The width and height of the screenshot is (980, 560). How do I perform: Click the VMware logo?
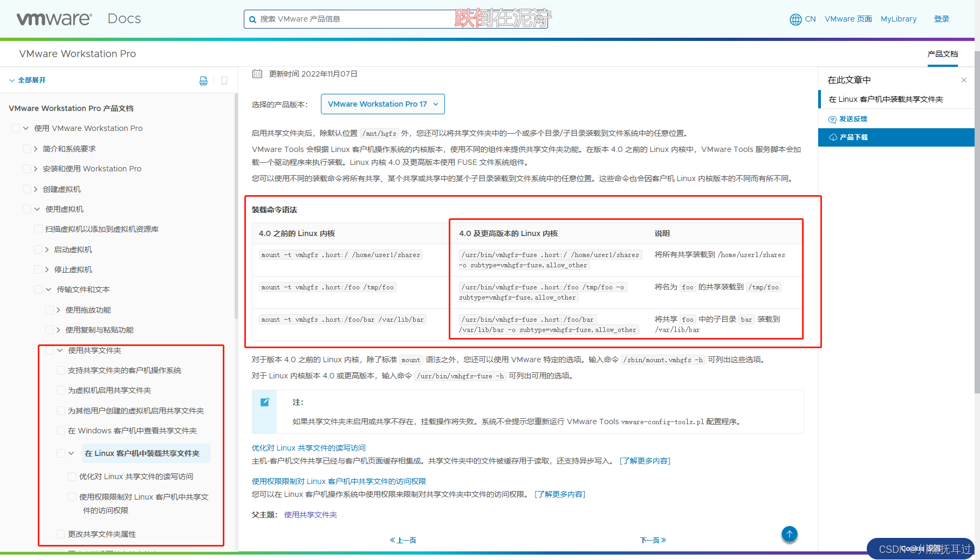(54, 19)
